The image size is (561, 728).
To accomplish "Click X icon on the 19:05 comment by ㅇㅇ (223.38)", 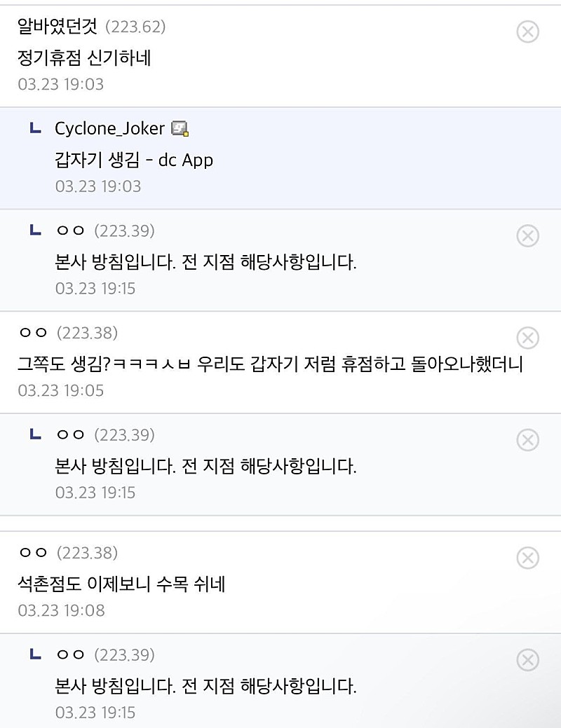I will click(x=527, y=338).
